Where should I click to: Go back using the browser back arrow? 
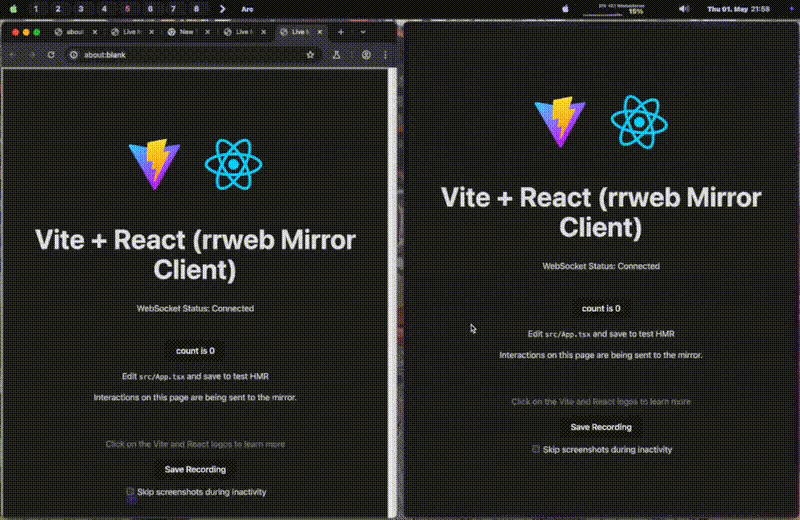13,55
